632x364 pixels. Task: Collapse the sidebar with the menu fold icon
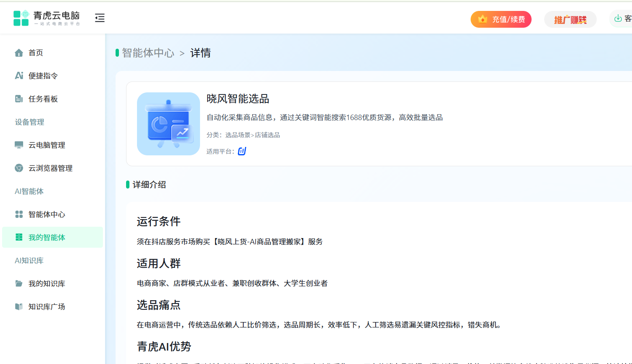pyautogui.click(x=100, y=18)
